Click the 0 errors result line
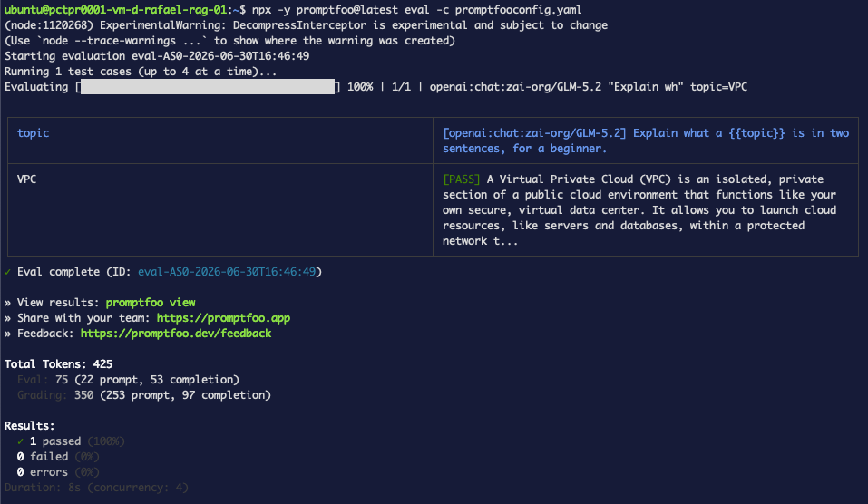The height and width of the screenshot is (504, 868). click(58, 472)
